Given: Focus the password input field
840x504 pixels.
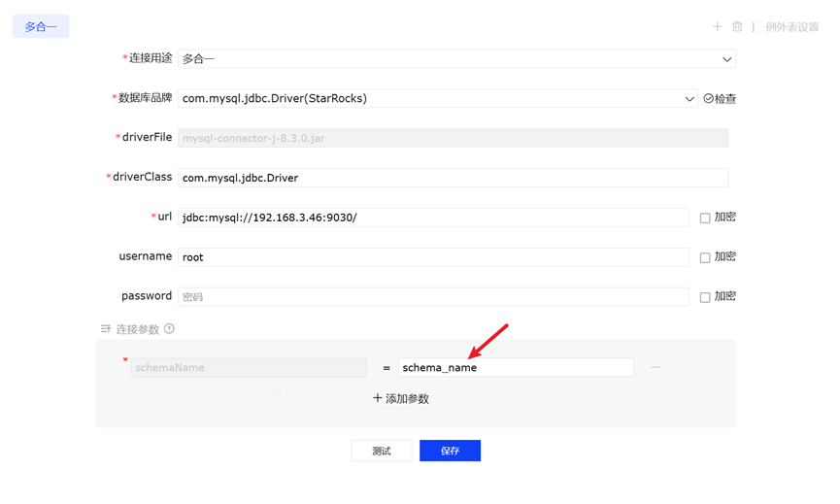Looking at the screenshot, I should click(433, 297).
